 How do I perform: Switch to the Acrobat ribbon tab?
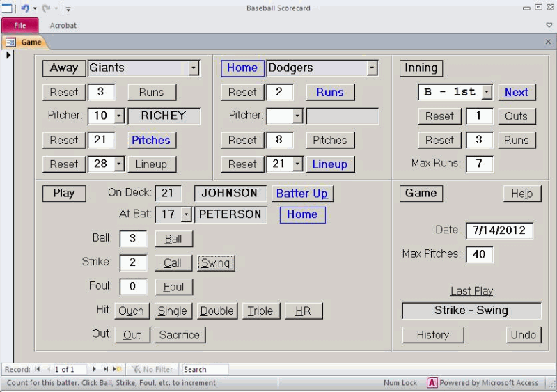coord(63,25)
